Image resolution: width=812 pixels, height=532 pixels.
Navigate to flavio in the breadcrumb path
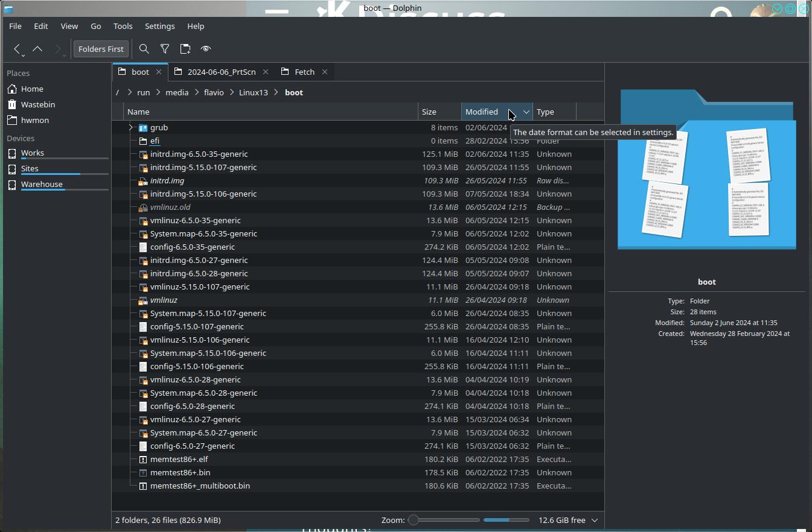point(214,92)
